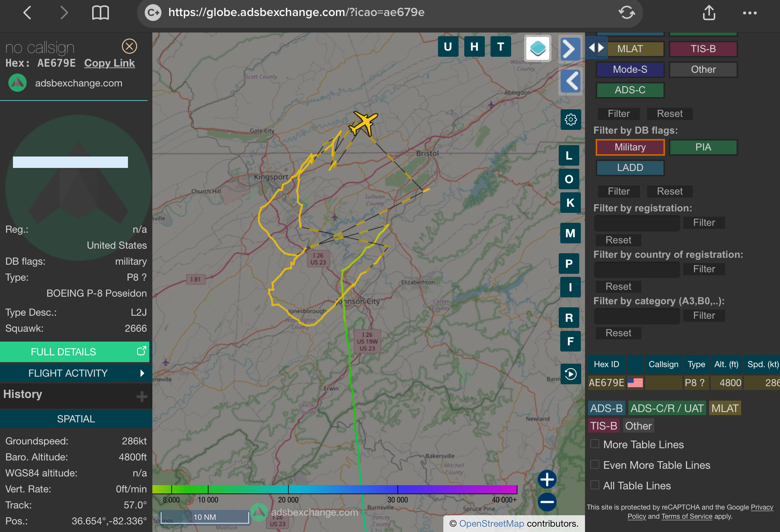Apply Filter under source types
The image size is (780, 532).
click(619, 113)
